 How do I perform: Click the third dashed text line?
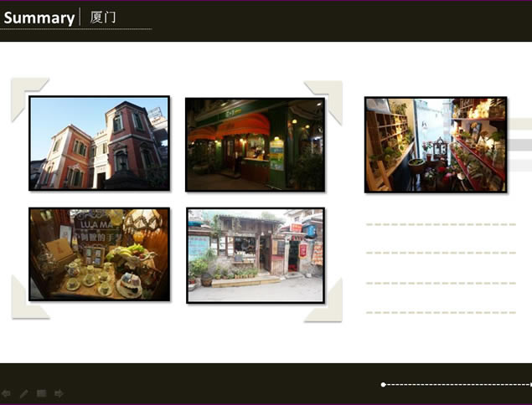[x=441, y=283]
